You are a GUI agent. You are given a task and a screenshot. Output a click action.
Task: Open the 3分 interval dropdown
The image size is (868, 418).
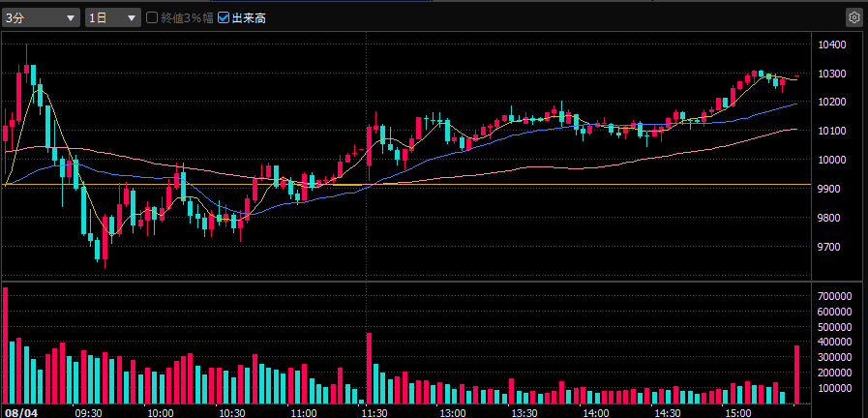tap(42, 17)
